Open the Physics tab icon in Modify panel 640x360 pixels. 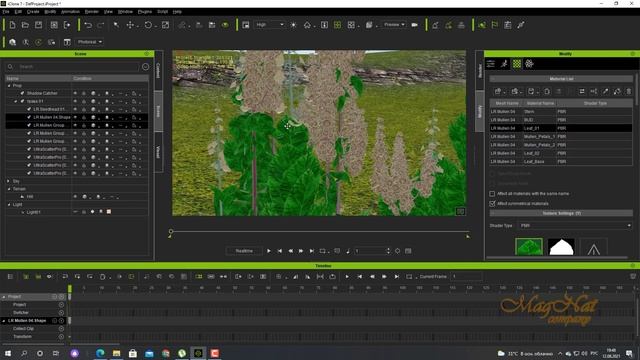coord(529,64)
